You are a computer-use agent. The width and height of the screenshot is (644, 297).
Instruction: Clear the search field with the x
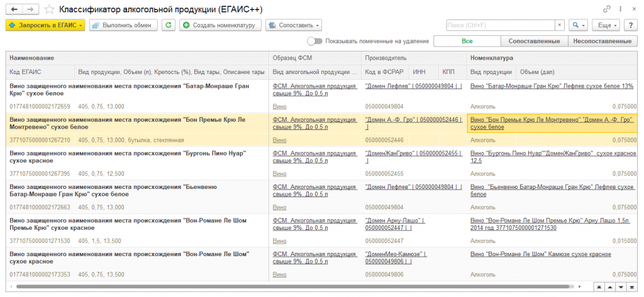click(559, 25)
